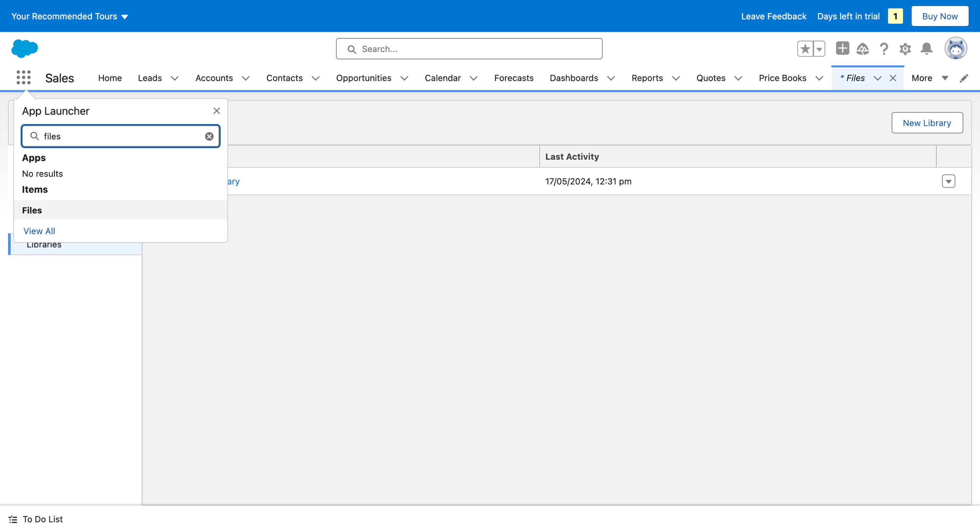Edit navigation bar with pencil icon
The image size is (980, 532).
[964, 78]
